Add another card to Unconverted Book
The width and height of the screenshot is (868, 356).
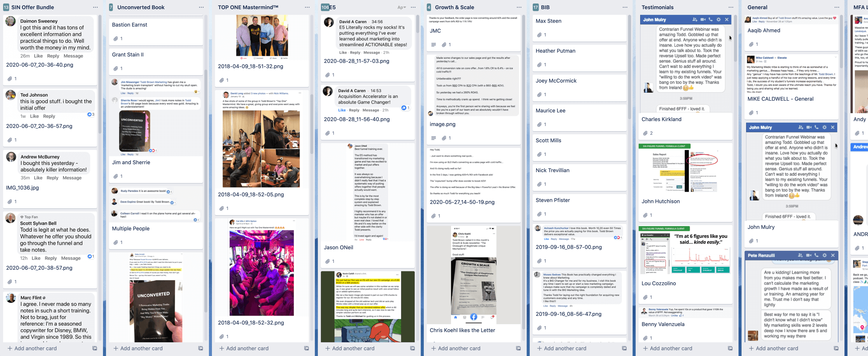pos(138,348)
